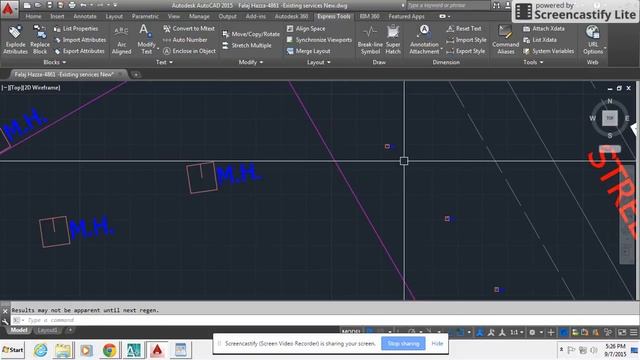Click List Xdata tool
Viewport: 640px width, 360px height.
click(540, 40)
